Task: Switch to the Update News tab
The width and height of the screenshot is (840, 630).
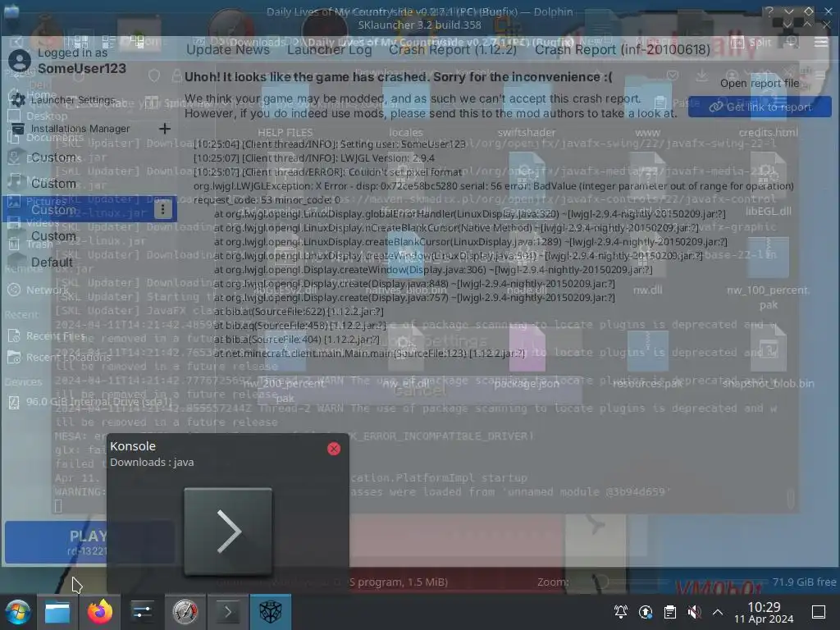Action: point(228,50)
